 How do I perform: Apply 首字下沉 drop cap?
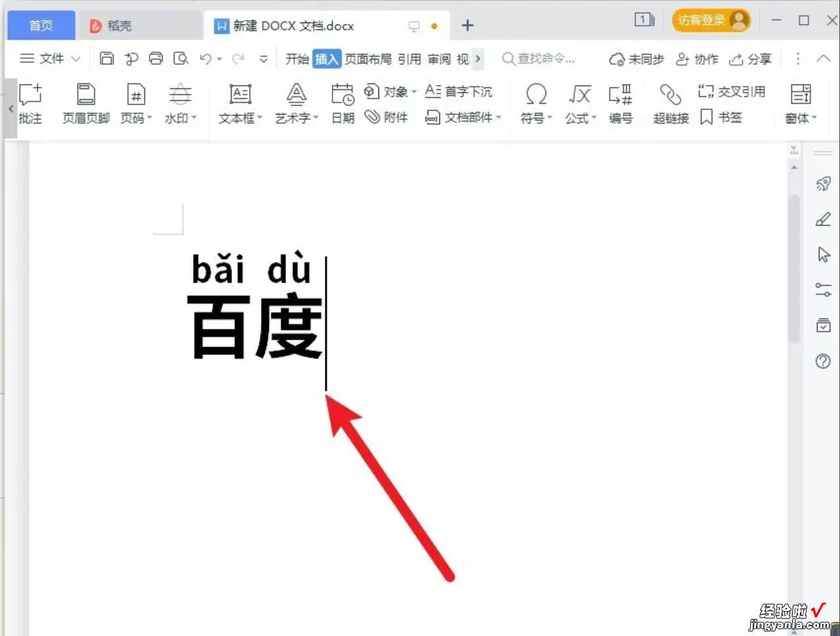click(x=458, y=92)
